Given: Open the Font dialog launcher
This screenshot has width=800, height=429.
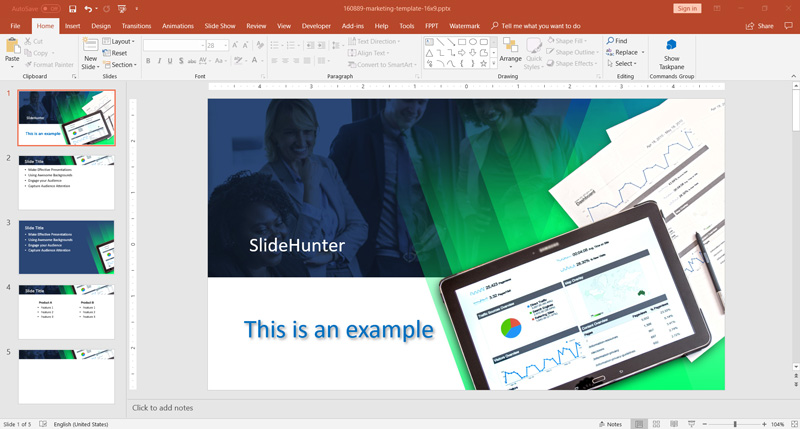Looking at the screenshot, I should [263, 77].
